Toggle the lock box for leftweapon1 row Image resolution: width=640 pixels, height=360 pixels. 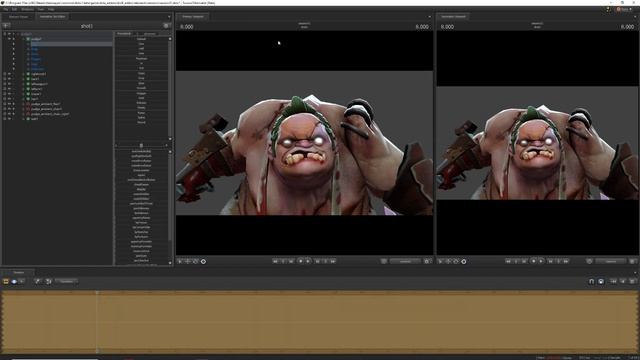click(x=4, y=84)
